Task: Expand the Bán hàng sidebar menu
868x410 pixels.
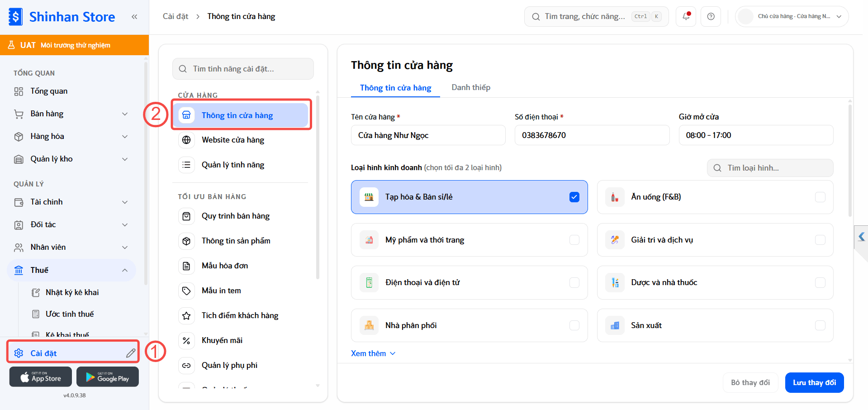Action: 71,114
